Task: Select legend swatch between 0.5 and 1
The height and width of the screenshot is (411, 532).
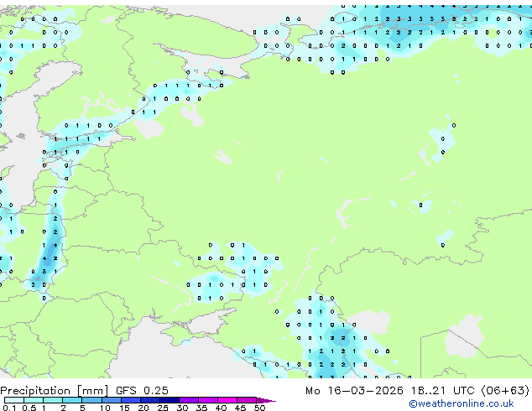Action: 34,400
